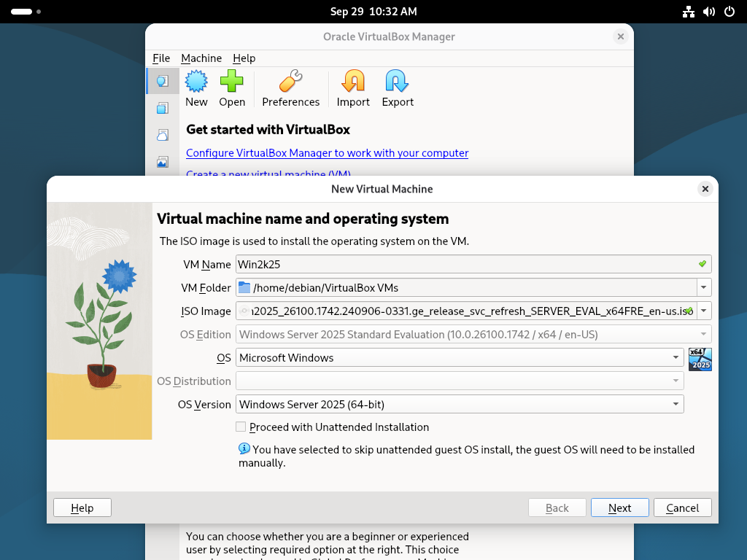Enable Proceed with Unattended Installation checkbox

[x=241, y=427]
